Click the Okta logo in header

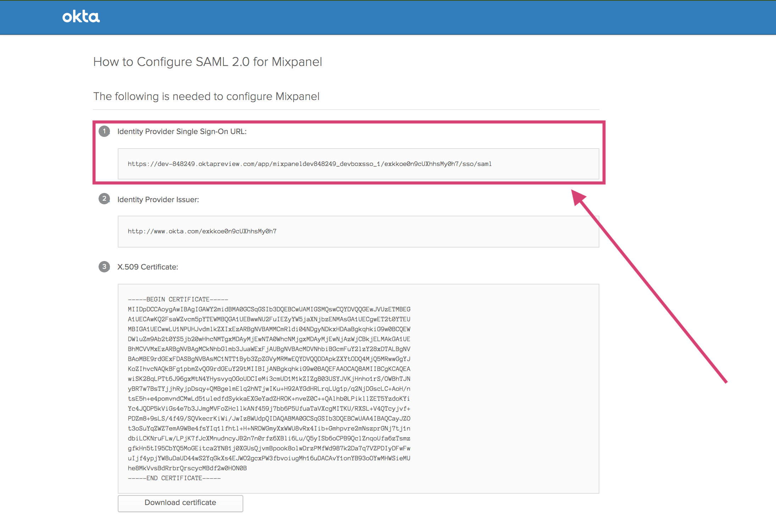(x=81, y=17)
